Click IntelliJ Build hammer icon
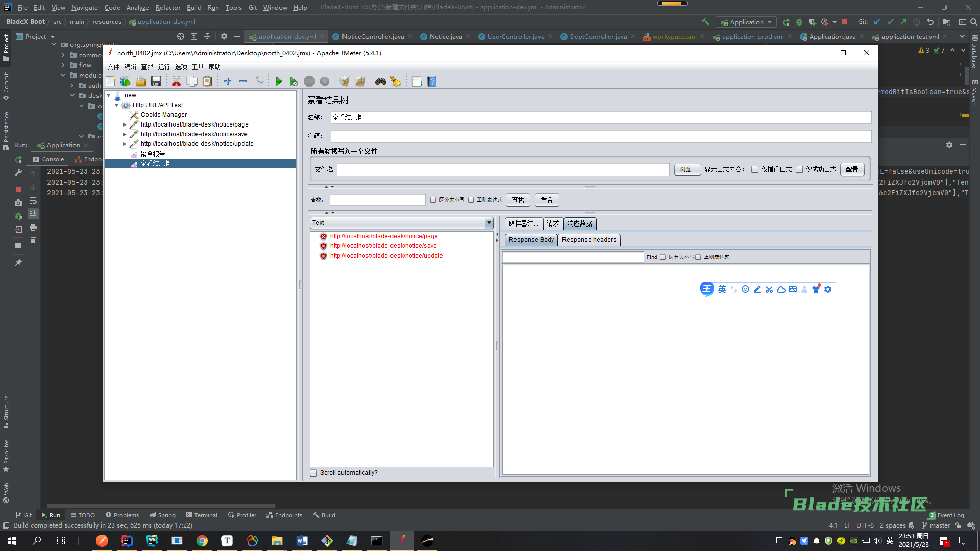Viewport: 980px width, 551px height. pos(706,22)
